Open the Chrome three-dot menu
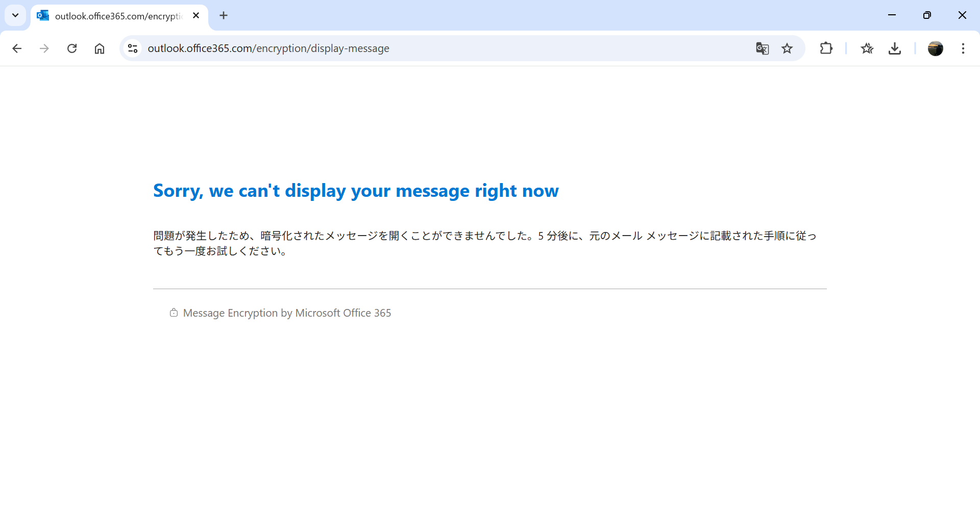980x514 pixels. 963,48
